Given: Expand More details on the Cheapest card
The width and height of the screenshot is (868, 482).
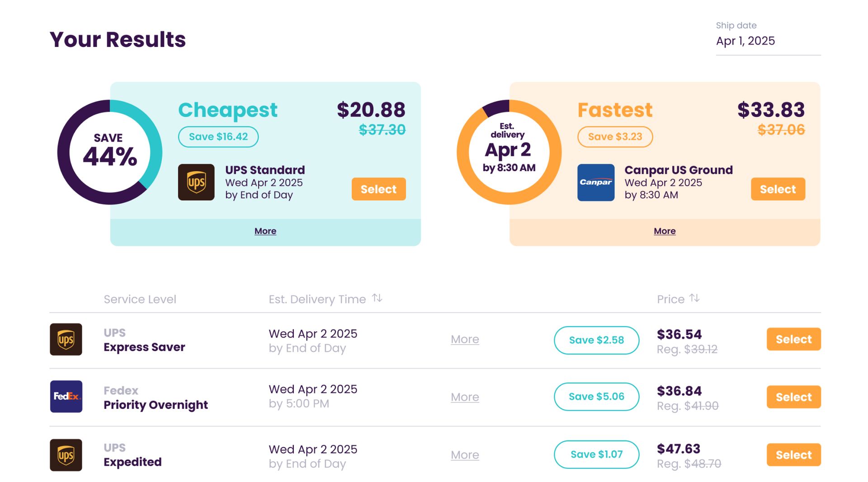Looking at the screenshot, I should 265,231.
